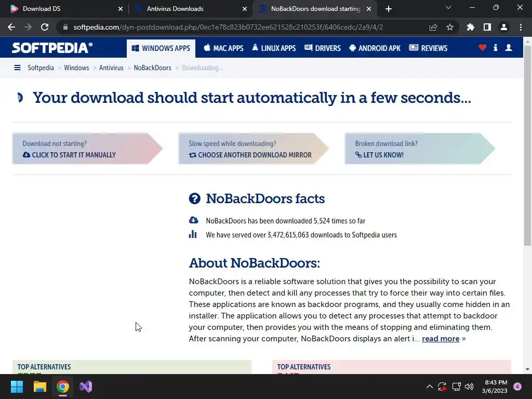
Task: Open the volume control in system tray
Action: coord(469,387)
